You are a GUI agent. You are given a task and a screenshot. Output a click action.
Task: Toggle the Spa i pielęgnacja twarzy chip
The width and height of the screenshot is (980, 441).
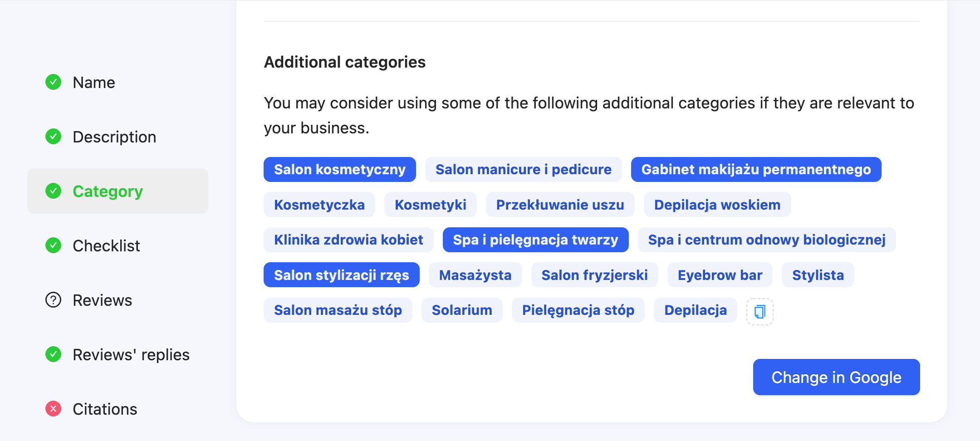coord(536,240)
